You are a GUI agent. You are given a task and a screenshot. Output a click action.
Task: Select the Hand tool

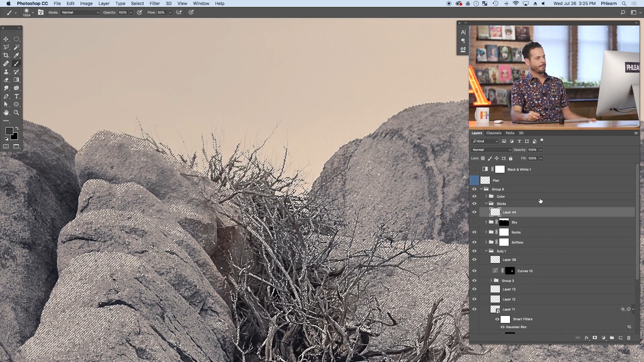click(x=6, y=113)
